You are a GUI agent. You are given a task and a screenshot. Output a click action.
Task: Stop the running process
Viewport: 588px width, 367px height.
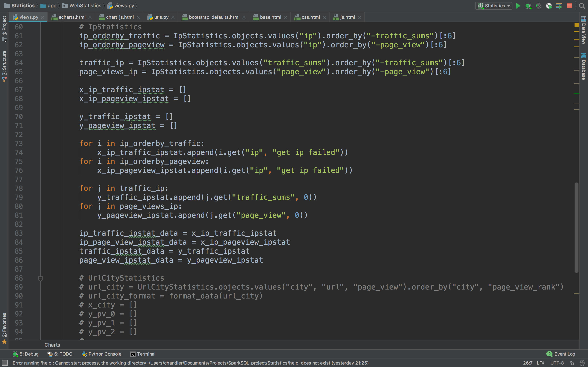(x=569, y=6)
